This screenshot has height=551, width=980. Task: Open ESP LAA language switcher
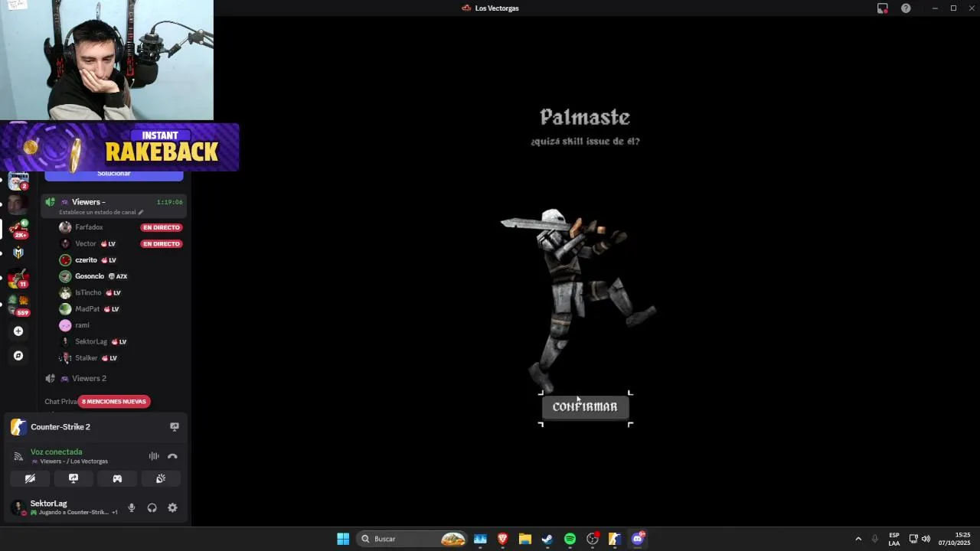coord(894,539)
